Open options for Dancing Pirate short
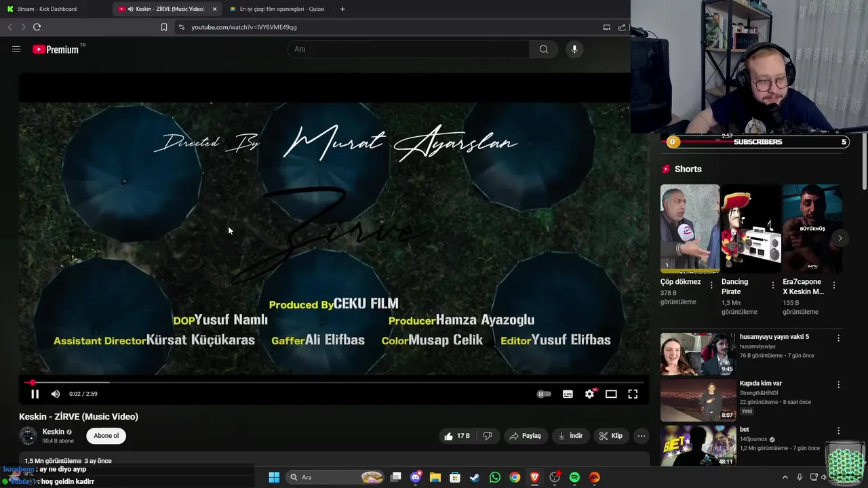The image size is (868, 488). coord(772,285)
